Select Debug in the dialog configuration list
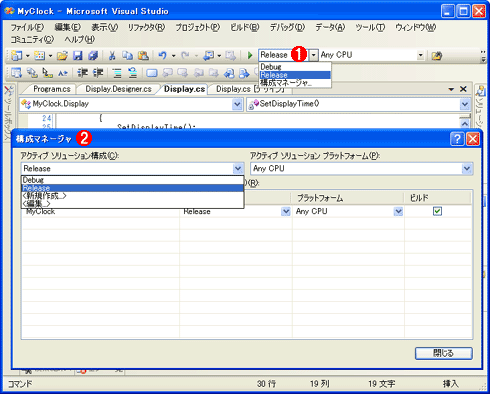 coord(133,180)
